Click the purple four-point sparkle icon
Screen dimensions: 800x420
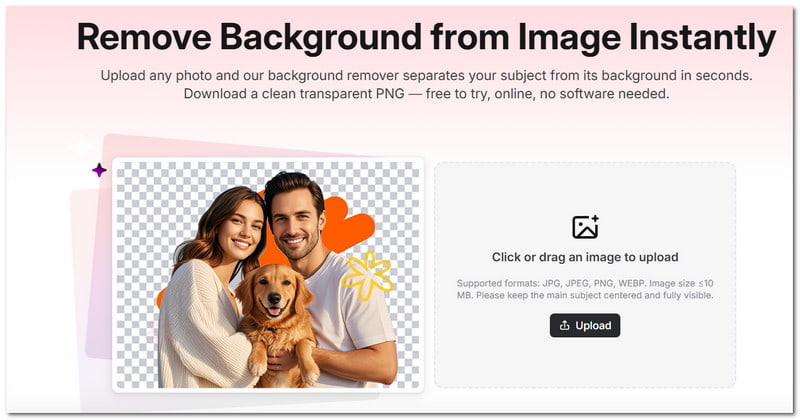99,170
